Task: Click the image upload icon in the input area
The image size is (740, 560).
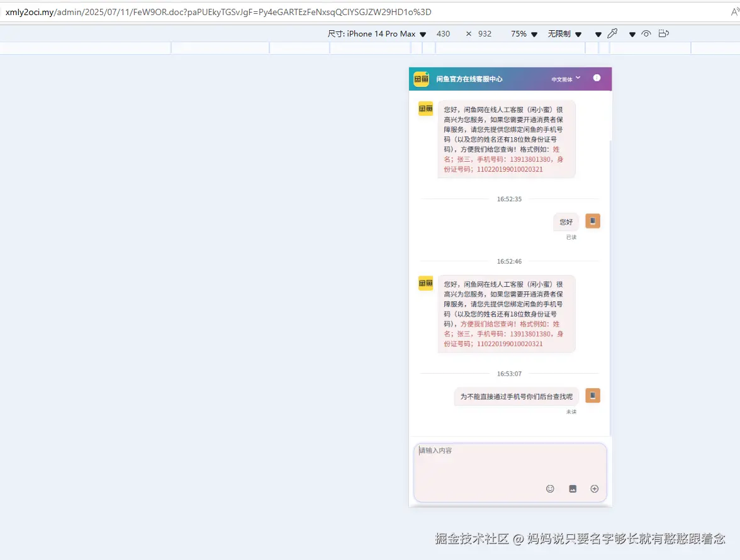Action: tap(573, 488)
